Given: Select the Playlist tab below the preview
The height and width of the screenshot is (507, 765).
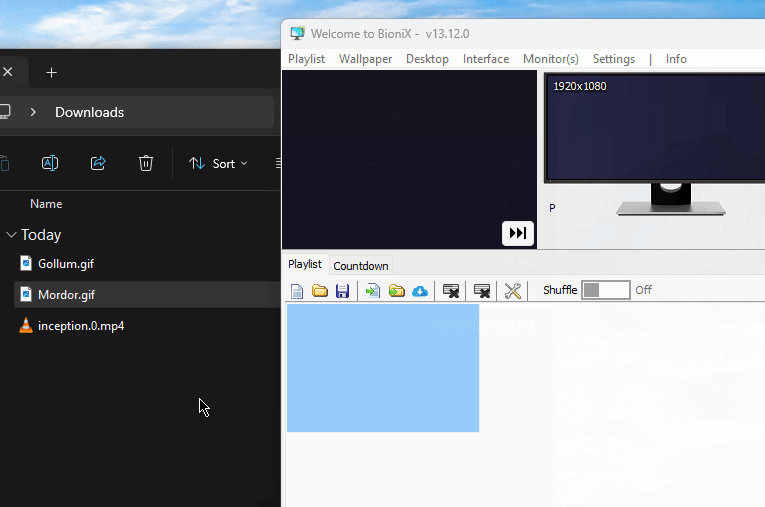Looking at the screenshot, I should pos(305,264).
